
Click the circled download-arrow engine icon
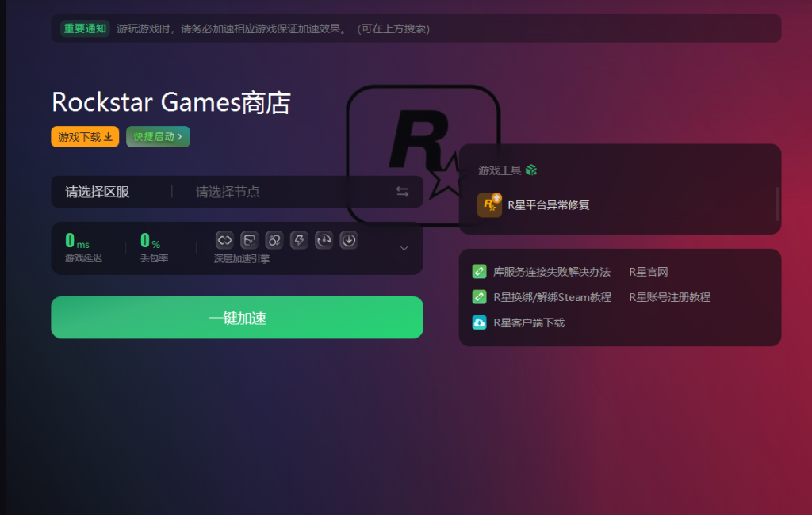pos(349,240)
